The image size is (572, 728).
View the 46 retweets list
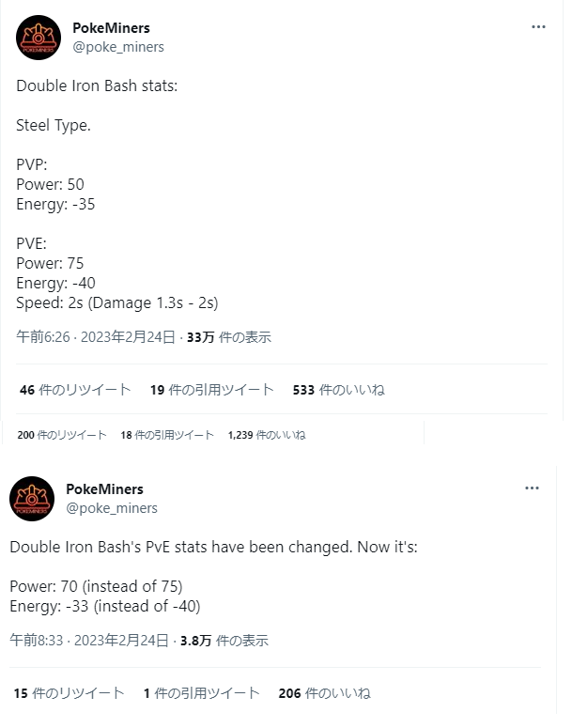tap(75, 390)
